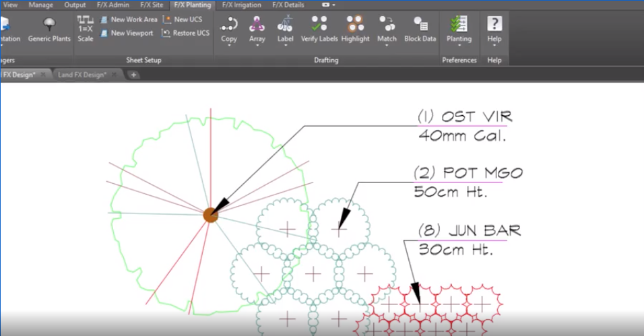
Task: Create a New Viewport
Action: click(127, 33)
